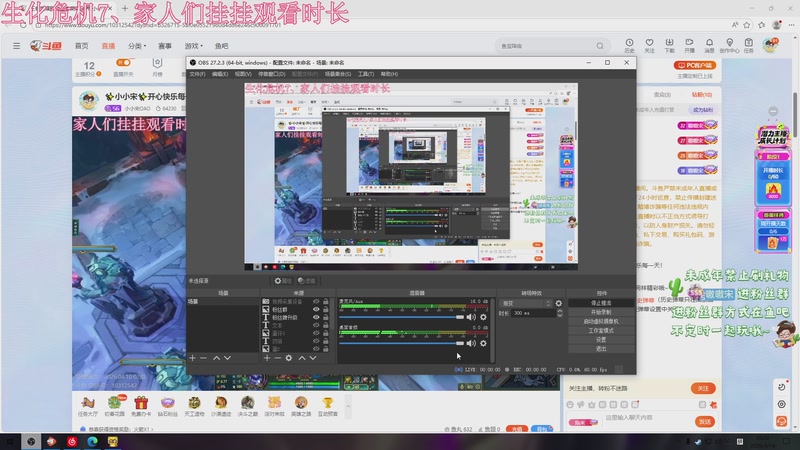Viewport: 800px width, 450px height.
Task: Go to 首页 tab in Douyu nav
Action: pyautogui.click(x=82, y=46)
